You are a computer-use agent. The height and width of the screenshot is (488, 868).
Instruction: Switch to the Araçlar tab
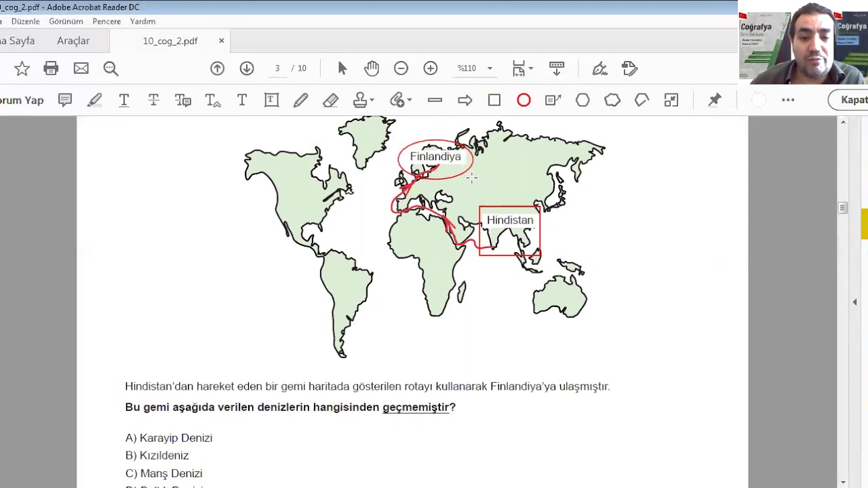coord(73,41)
